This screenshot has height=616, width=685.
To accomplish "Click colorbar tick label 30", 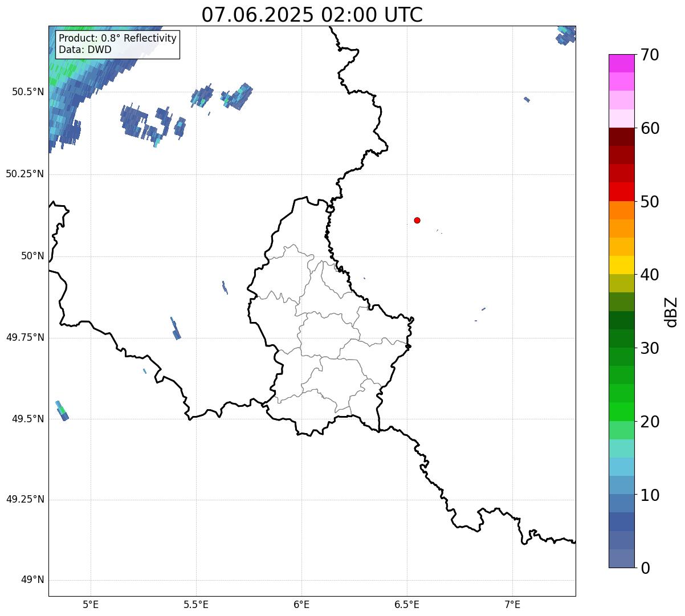I will (x=650, y=348).
